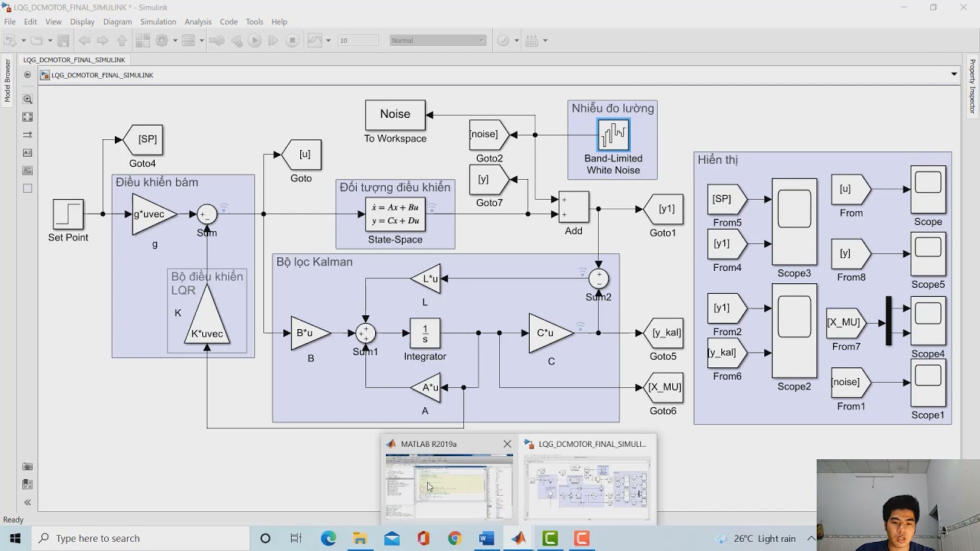Open the Simulation Data Inspector chart icon
Viewport: 980px width, 551px height.
click(x=315, y=41)
